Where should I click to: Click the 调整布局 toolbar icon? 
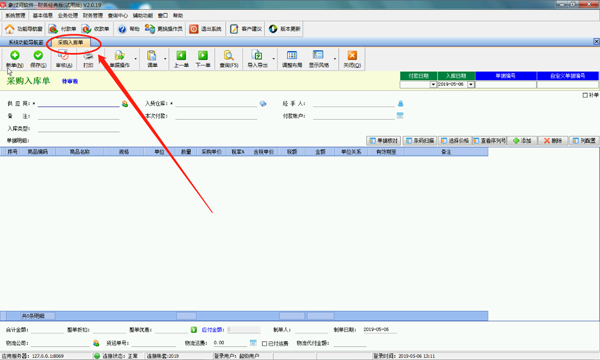pyautogui.click(x=292, y=56)
